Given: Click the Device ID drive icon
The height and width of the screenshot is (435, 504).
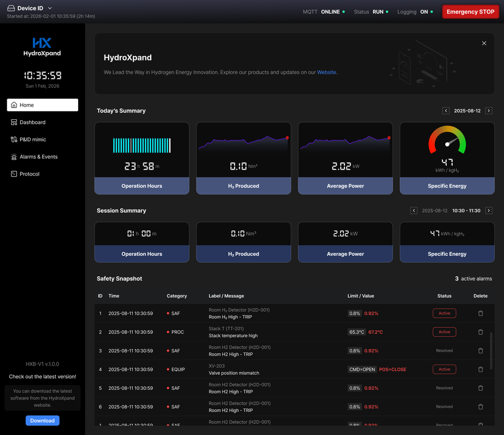Looking at the screenshot, I should (10, 8).
